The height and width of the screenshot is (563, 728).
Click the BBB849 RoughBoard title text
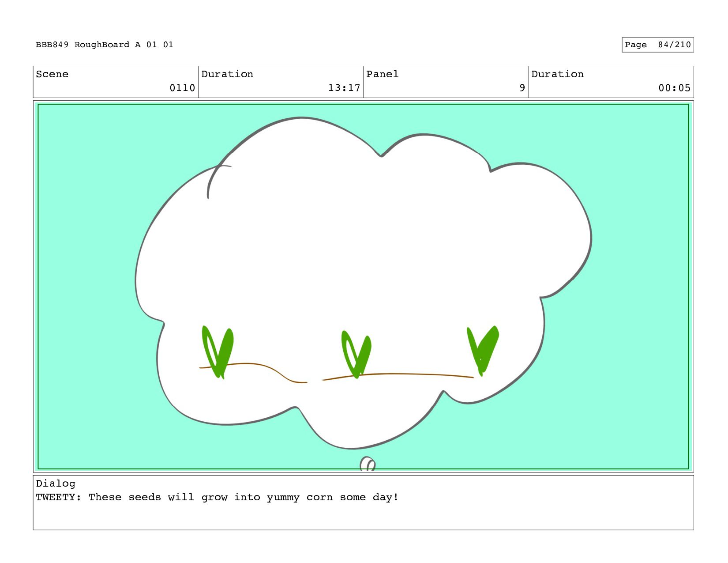(105, 45)
